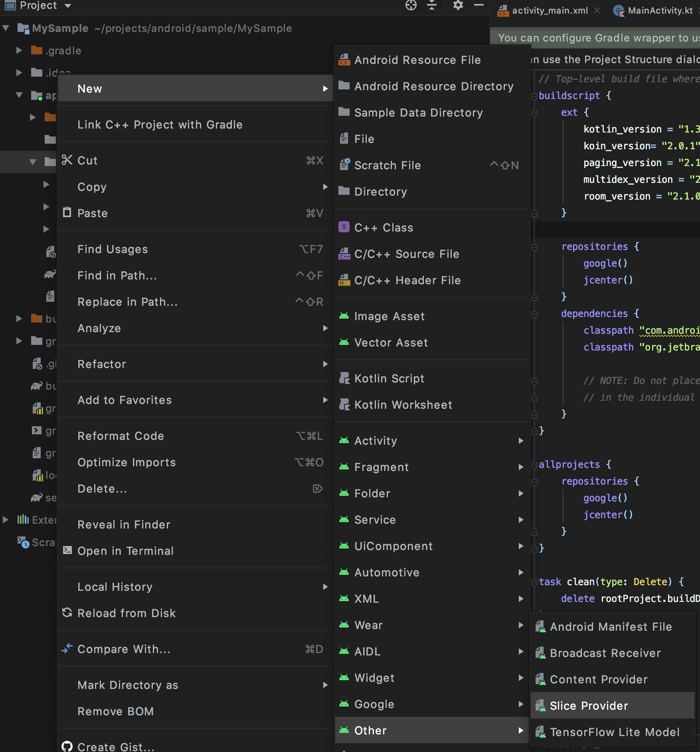This screenshot has width=700, height=752.
Task: Open the UiComponent submenu
Action: click(x=432, y=546)
